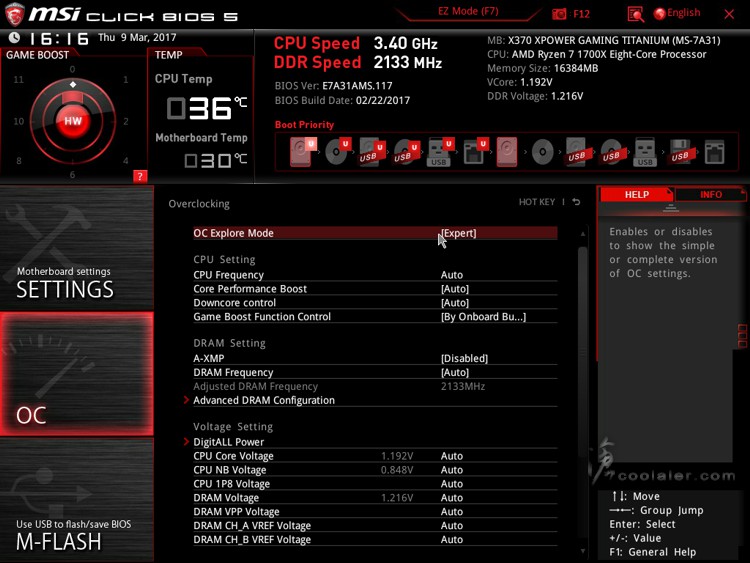This screenshot has height=563, width=750.
Task: Select the UEFI USB hard disk boot icon
Action: 372,152
